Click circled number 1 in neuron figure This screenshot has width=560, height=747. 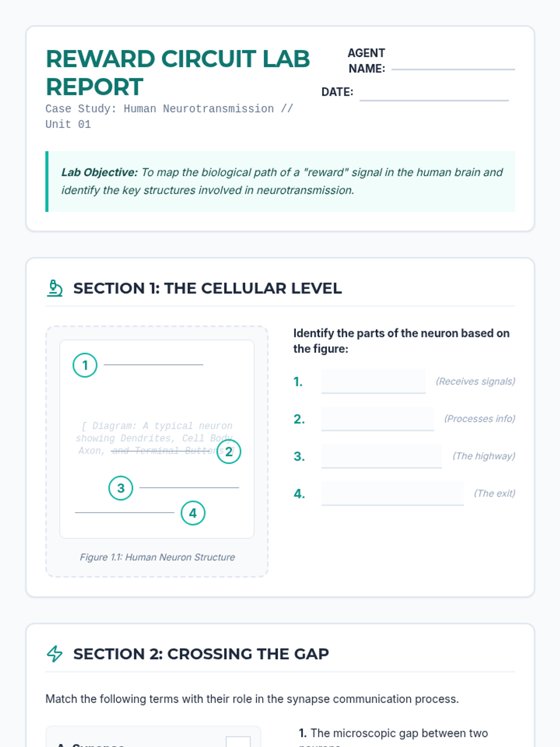[85, 365]
